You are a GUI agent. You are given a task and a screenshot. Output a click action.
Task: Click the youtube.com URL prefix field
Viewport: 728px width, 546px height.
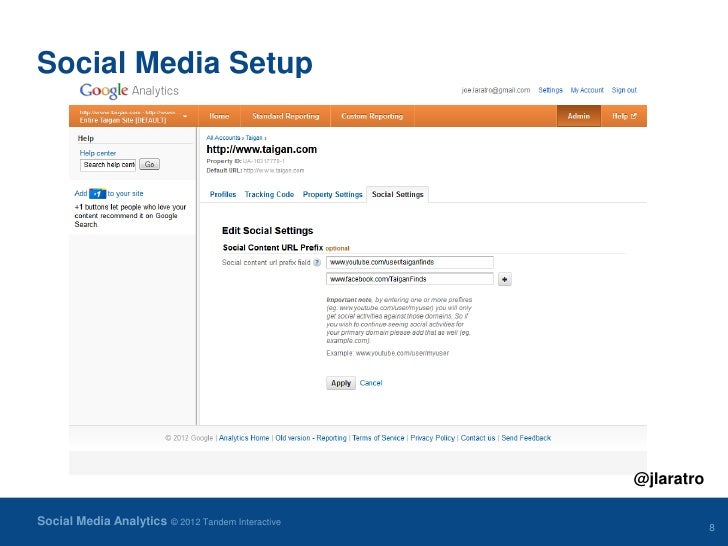click(x=410, y=262)
